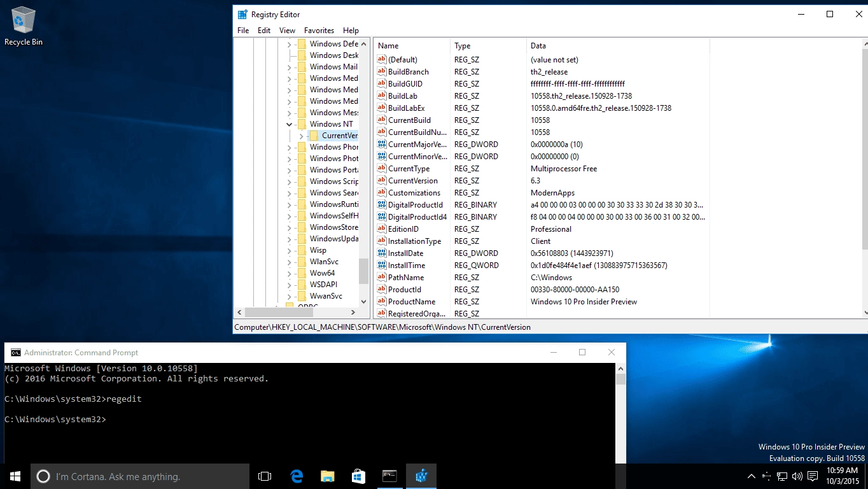Expand the Windows Mail tree node
Image resolution: width=868 pixels, height=489 pixels.
tap(289, 67)
